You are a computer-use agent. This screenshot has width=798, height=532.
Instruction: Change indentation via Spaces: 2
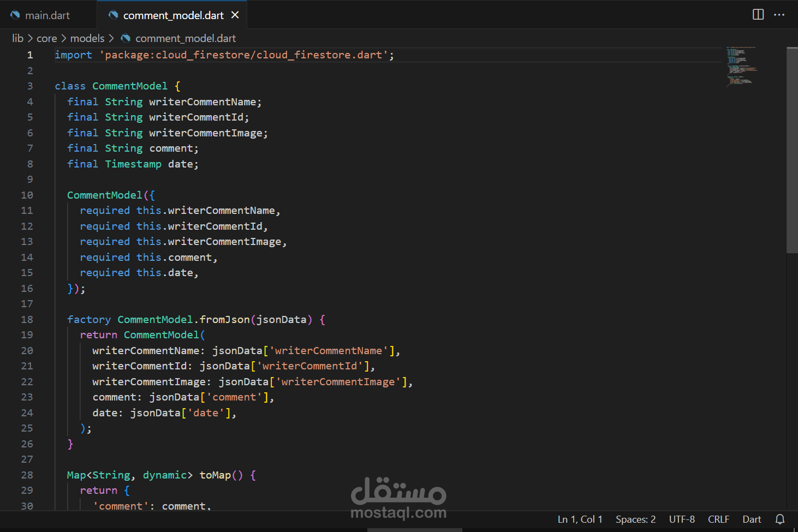[x=636, y=519]
